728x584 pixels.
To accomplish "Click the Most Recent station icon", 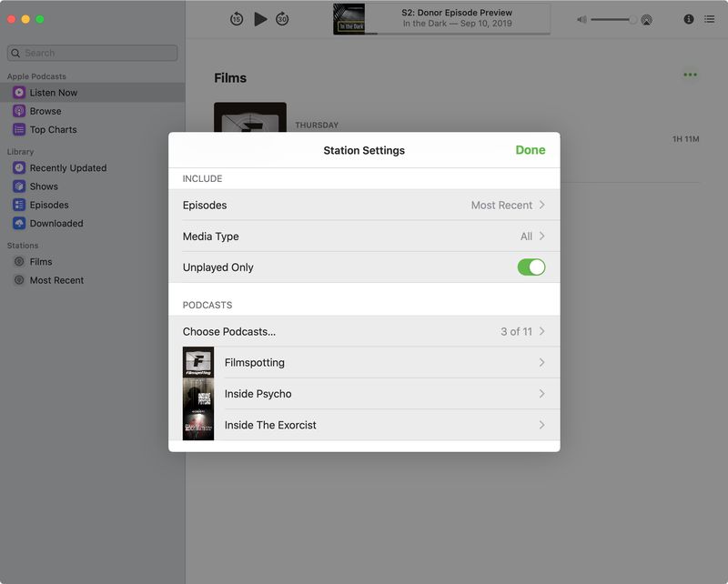I will tap(19, 280).
